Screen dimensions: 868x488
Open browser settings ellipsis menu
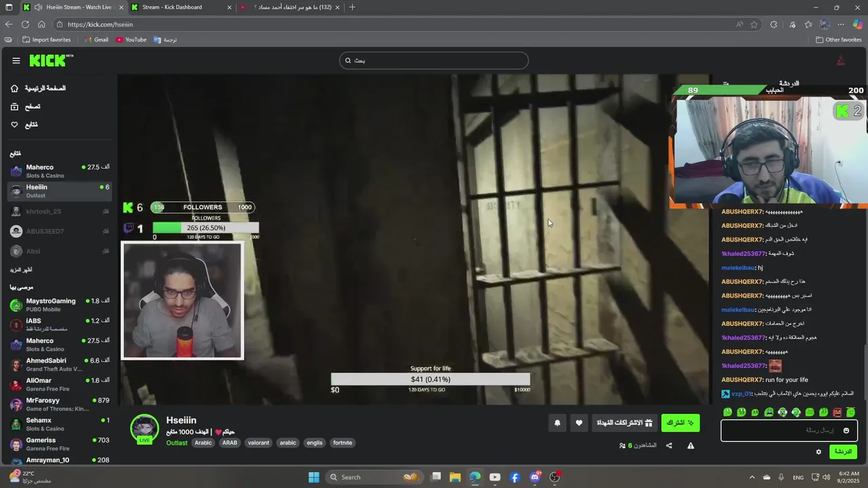(x=841, y=24)
